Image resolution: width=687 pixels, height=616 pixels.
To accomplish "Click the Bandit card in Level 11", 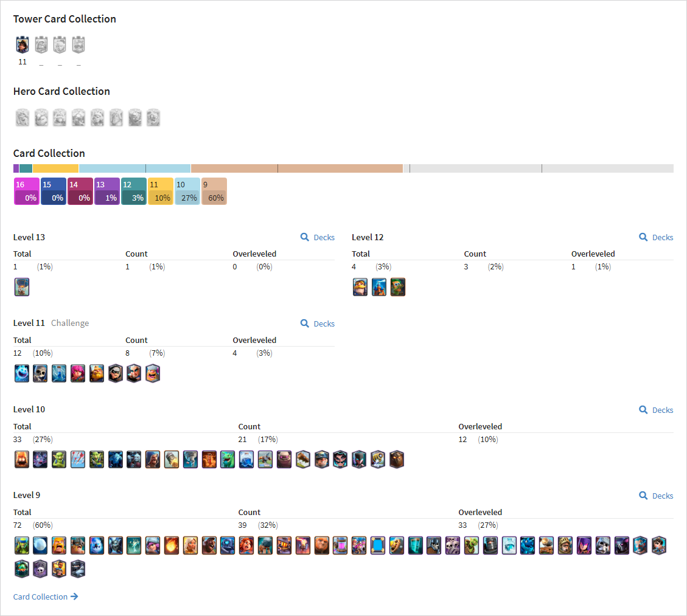I will pyautogui.click(x=115, y=373).
